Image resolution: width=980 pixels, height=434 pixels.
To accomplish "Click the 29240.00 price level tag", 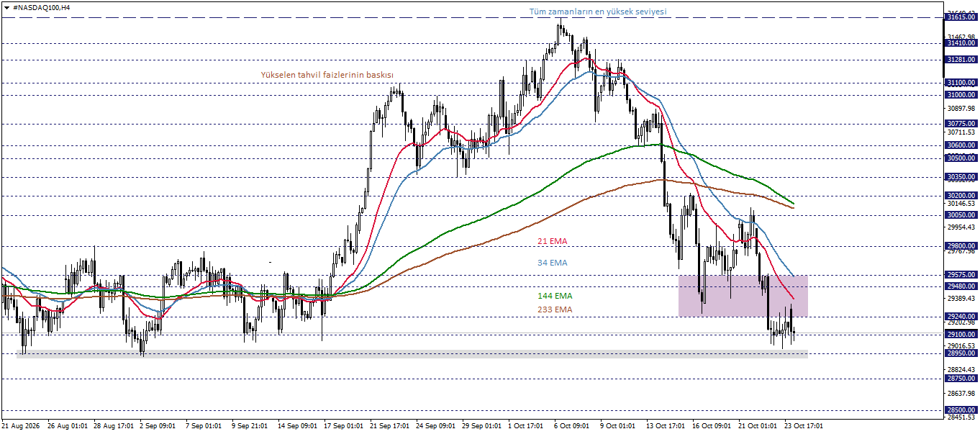I will click(x=961, y=317).
